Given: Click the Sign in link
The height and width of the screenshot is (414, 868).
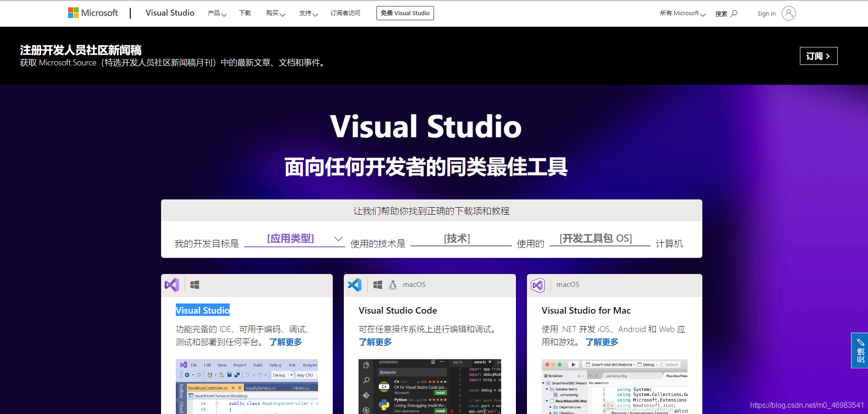Looking at the screenshot, I should 766,13.
